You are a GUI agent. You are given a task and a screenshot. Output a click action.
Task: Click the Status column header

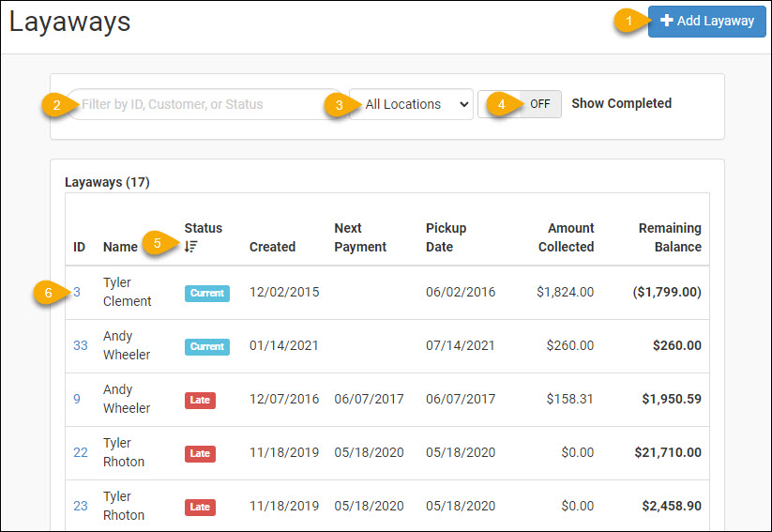pos(204,228)
